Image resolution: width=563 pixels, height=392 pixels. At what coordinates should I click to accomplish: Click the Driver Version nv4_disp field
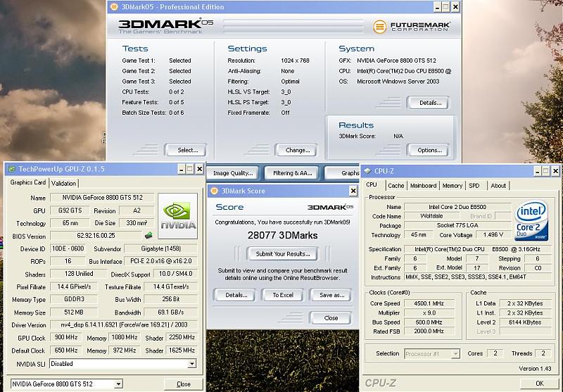[124, 324]
